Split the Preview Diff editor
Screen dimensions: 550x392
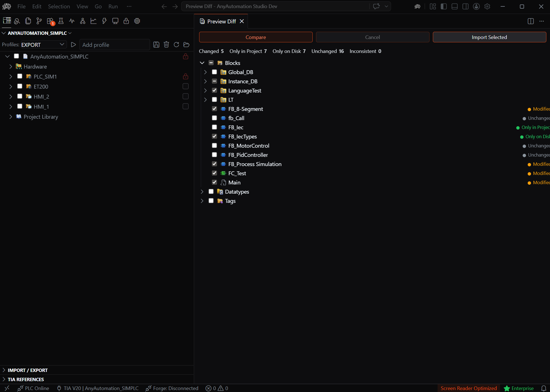[x=531, y=21]
